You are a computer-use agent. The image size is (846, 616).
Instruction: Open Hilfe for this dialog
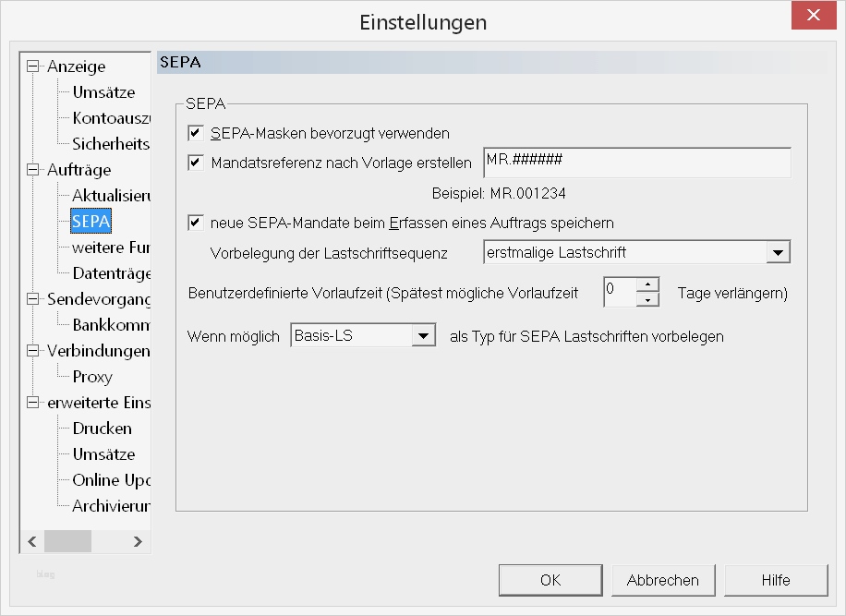click(x=776, y=580)
